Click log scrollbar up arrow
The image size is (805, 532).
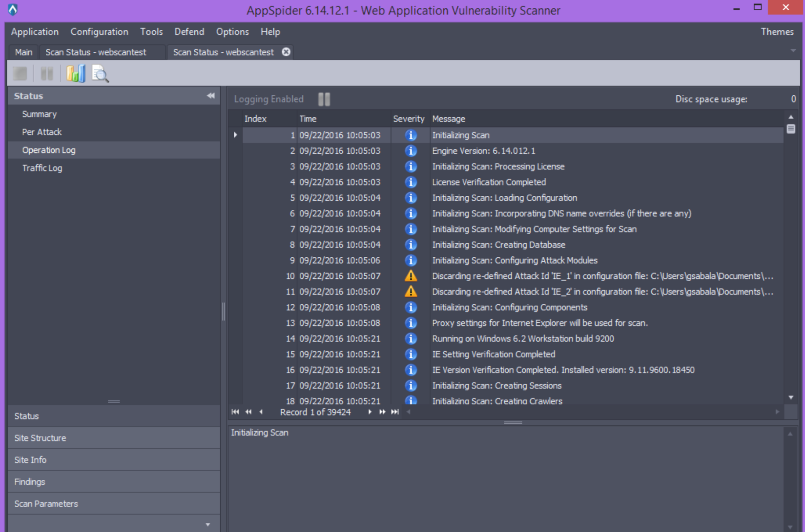coord(791,117)
